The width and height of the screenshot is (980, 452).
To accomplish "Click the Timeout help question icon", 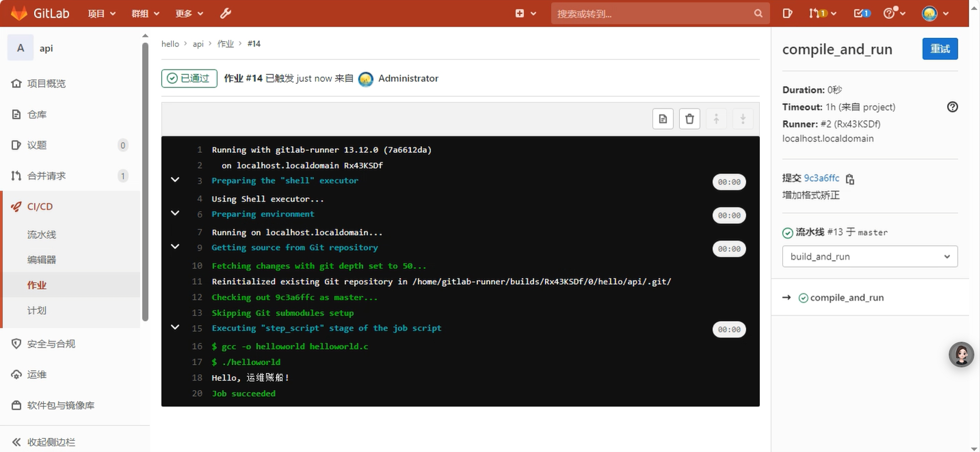I will tap(952, 107).
